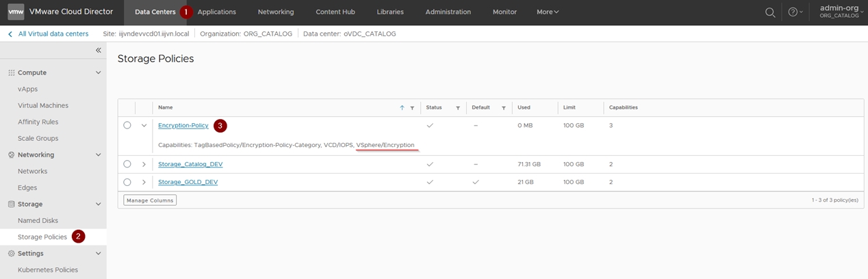Go to Named Disks in sidebar

point(38,221)
